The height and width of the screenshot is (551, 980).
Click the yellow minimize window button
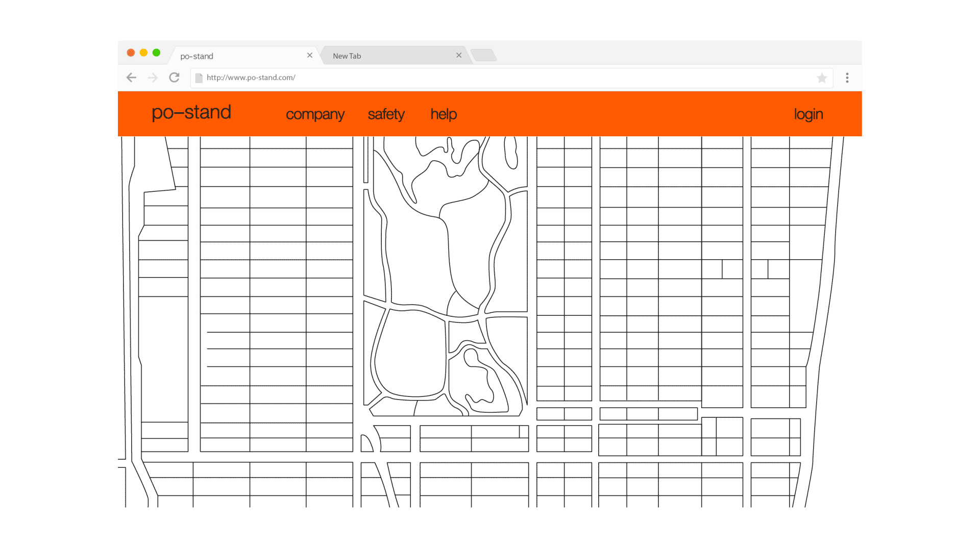point(143,53)
